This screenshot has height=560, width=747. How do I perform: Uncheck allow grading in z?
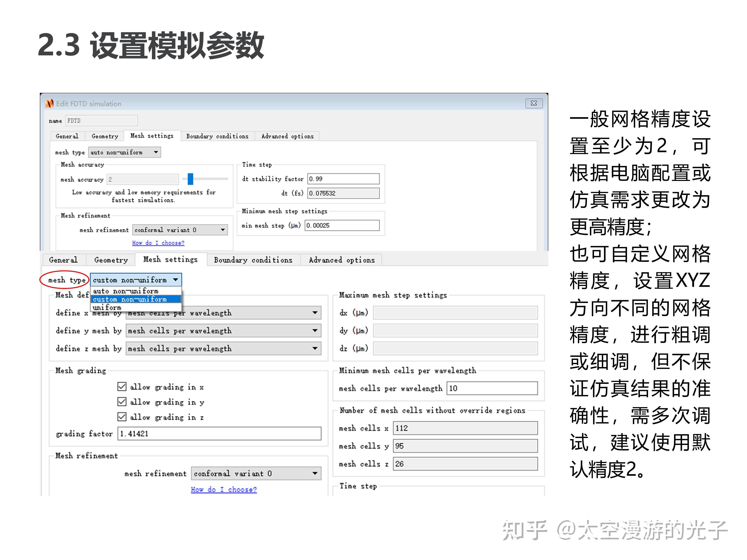click(122, 417)
